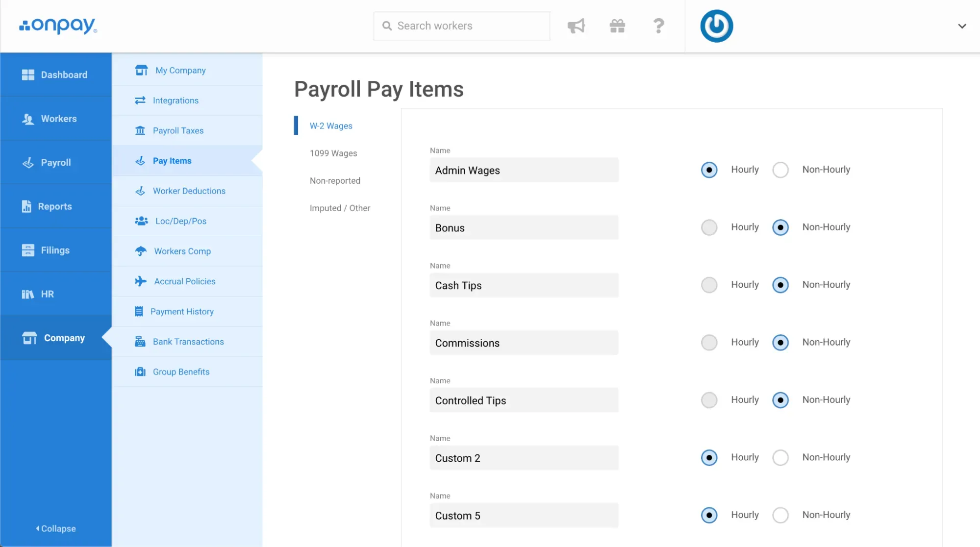Click the blue power logo avatar

coord(716,26)
